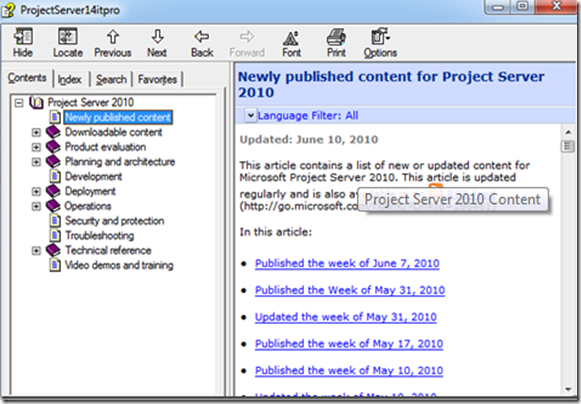The image size is (581, 404).
Task: Click the Locate toolbar icon
Action: [x=67, y=37]
